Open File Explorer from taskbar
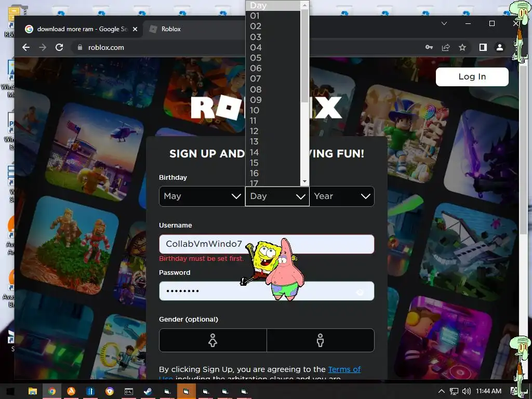532x399 pixels. pos(33,391)
